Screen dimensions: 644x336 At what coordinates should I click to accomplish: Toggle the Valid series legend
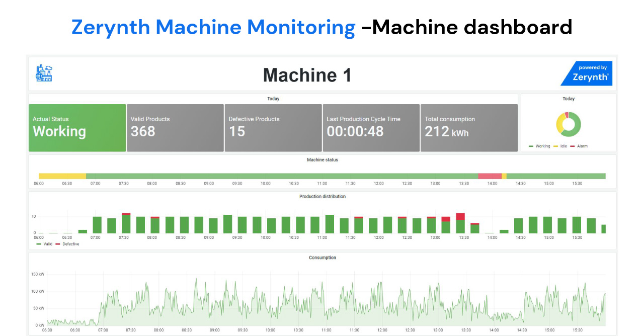click(x=44, y=244)
